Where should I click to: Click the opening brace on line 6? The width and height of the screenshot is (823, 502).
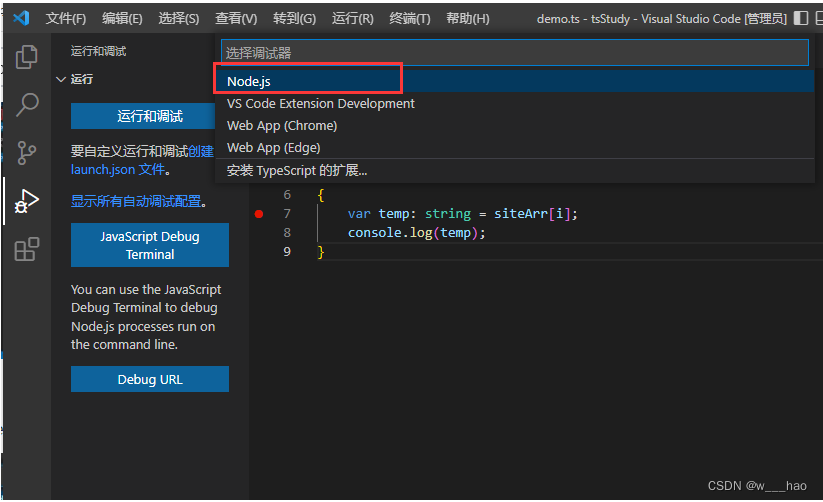coord(321,195)
